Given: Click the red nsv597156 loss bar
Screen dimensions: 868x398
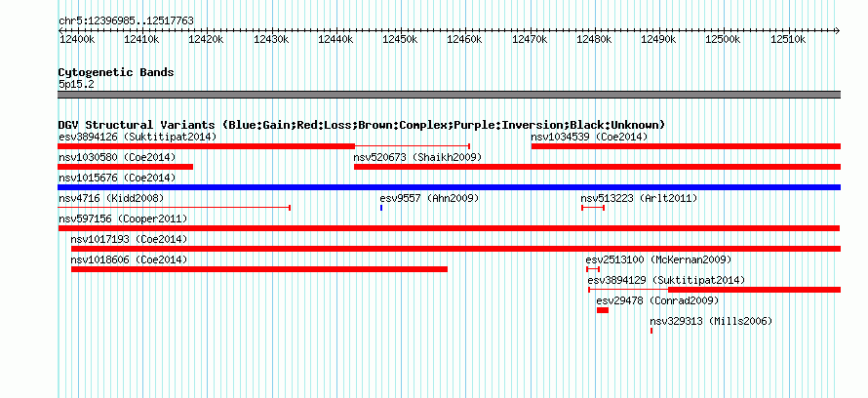Looking at the screenshot, I should coord(449,228).
